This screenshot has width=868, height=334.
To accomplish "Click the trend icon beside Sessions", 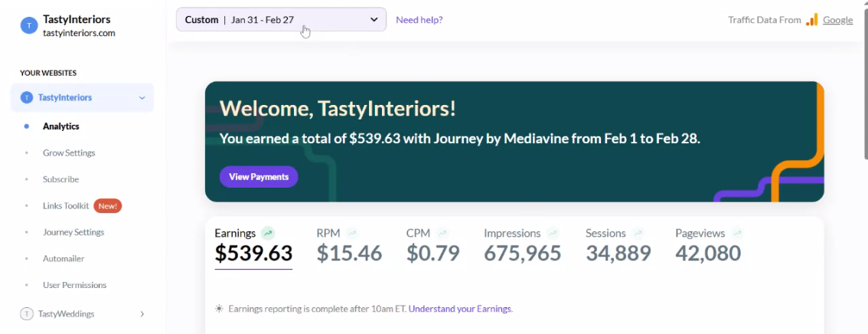I will pyautogui.click(x=638, y=233).
